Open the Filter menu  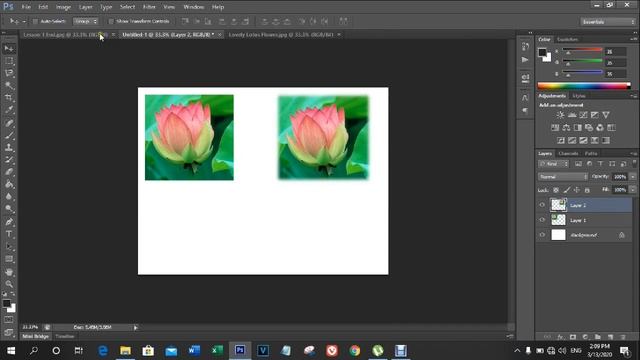pyautogui.click(x=149, y=7)
